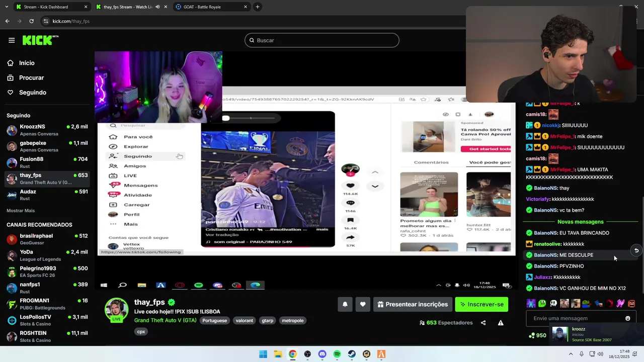The image size is (644, 362).
Task: Click the 950 channel points icon
Action: (x=532, y=335)
